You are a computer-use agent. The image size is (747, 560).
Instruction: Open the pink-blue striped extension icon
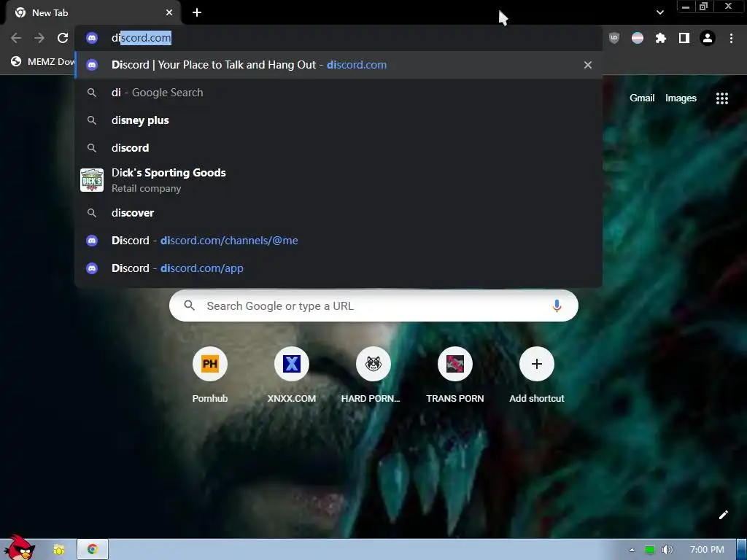click(638, 38)
